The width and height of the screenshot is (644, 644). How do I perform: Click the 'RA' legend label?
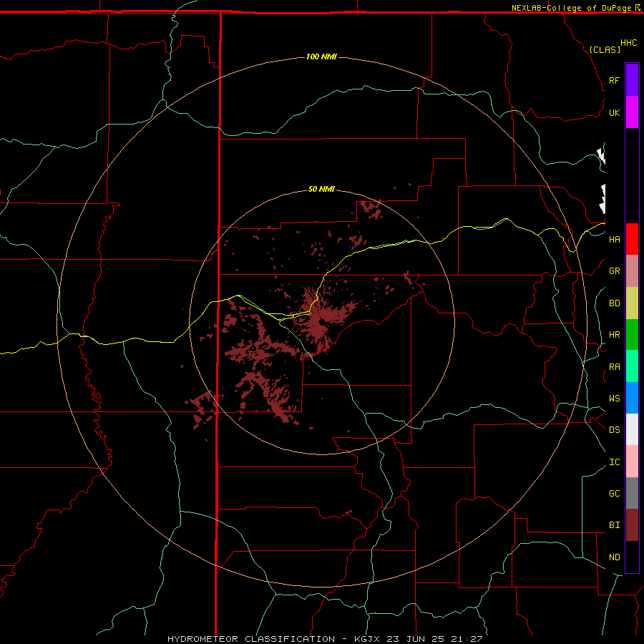coord(614,367)
